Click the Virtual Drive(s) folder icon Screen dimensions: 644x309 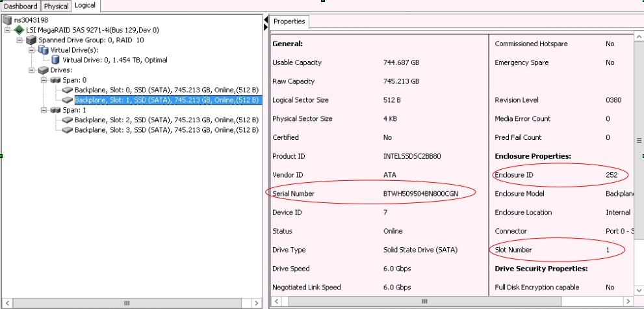tap(43, 50)
